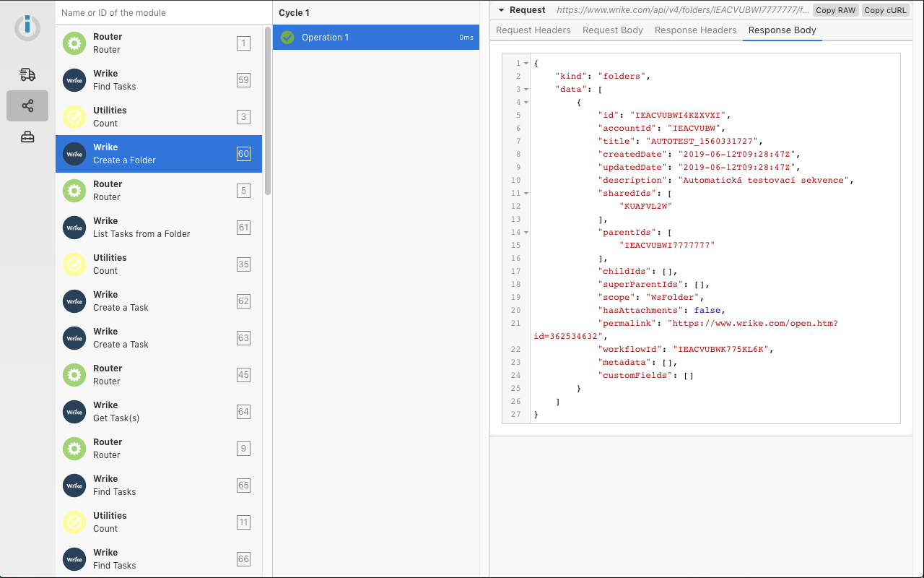Select the Response Body tab

pos(783,30)
